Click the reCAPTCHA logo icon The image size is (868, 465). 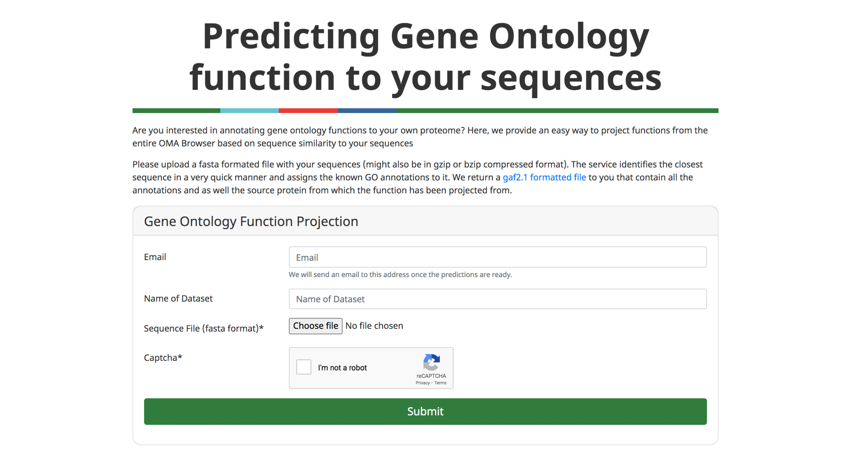pos(431,362)
